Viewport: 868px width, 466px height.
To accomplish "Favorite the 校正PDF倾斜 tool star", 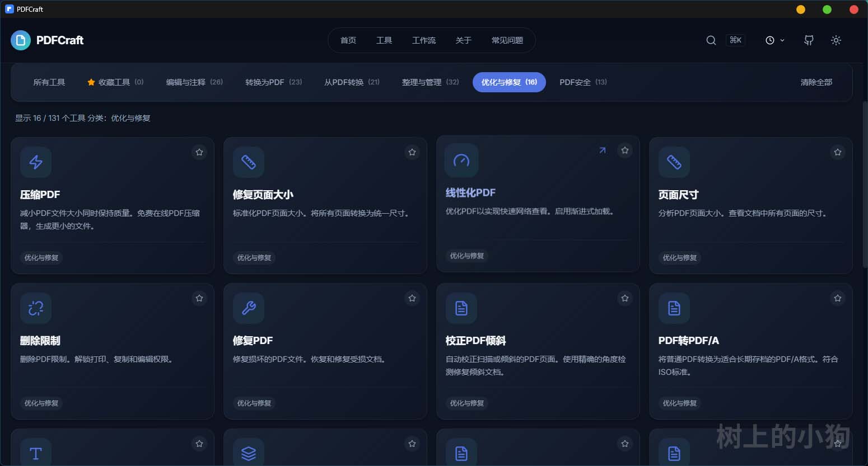I will pyautogui.click(x=625, y=298).
